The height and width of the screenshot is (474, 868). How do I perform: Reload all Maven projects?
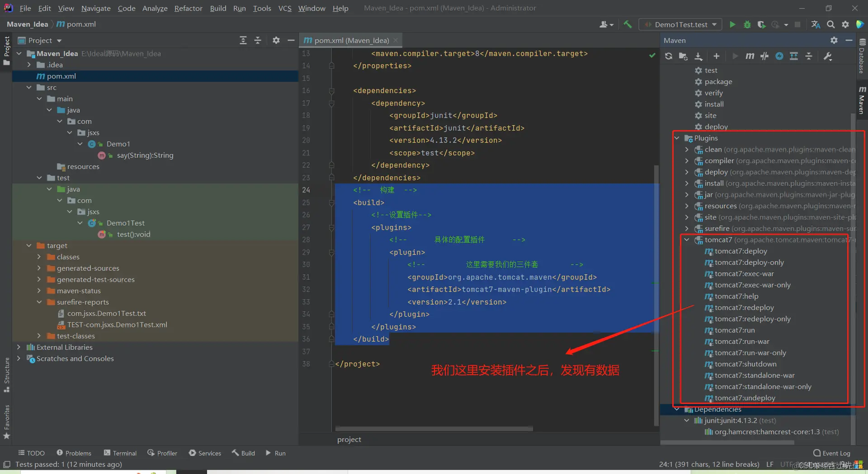click(669, 56)
